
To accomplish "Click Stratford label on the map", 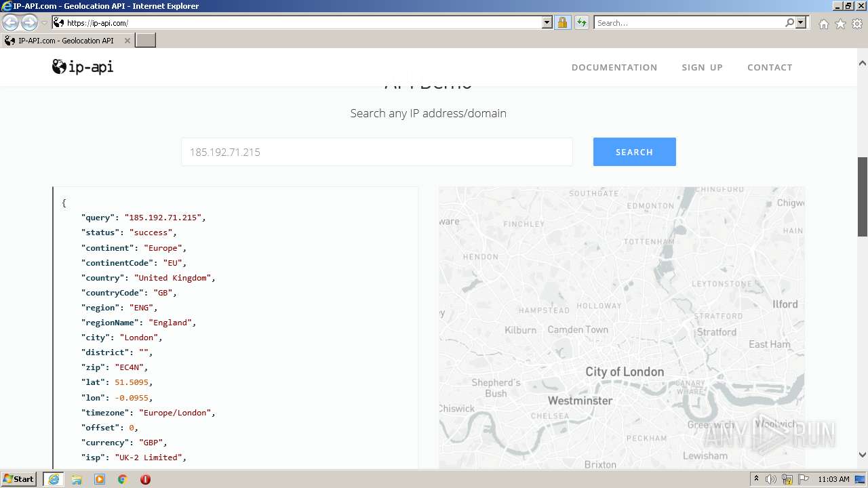I will [716, 332].
